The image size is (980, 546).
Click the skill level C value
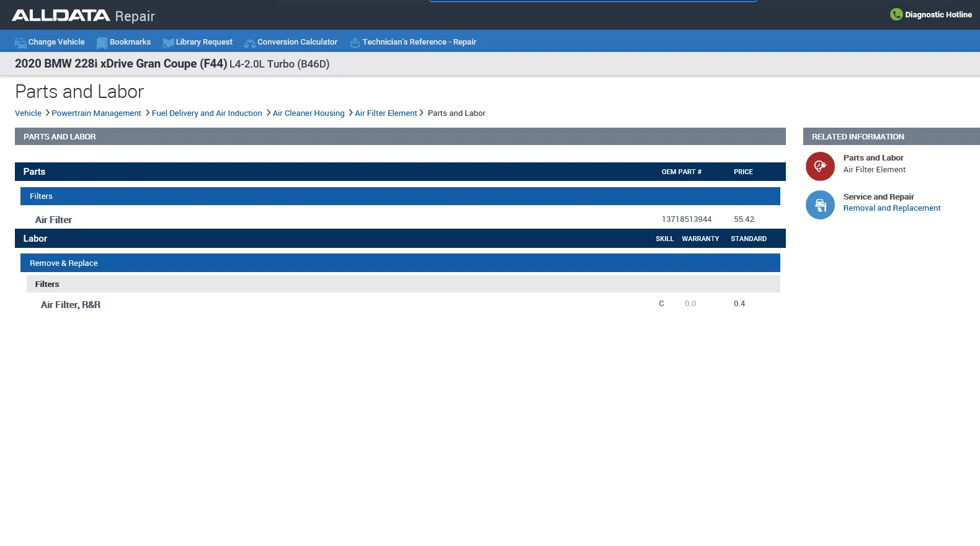(661, 304)
